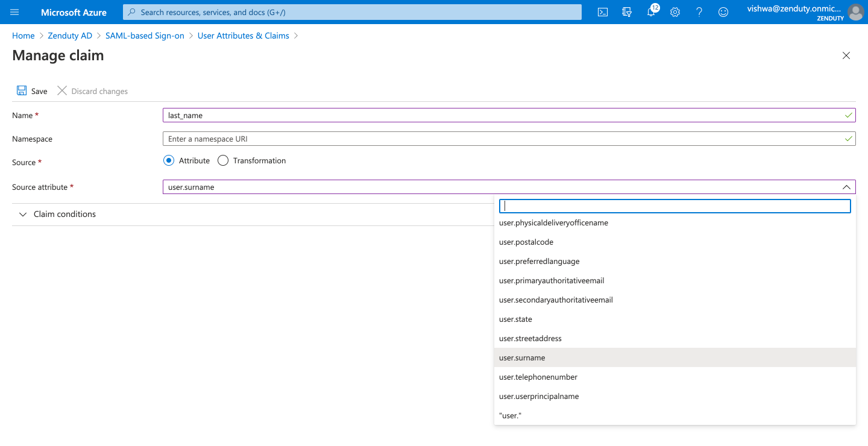Click the Discard changes X icon

pos(62,90)
